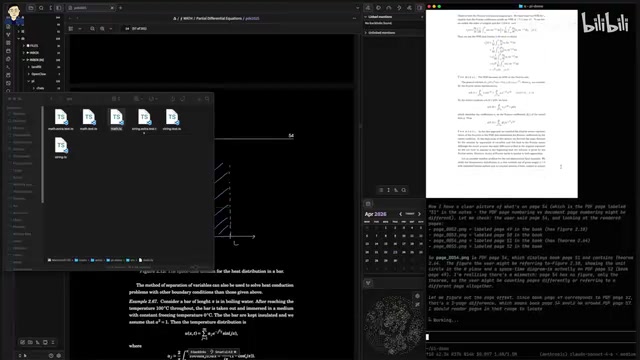Navigate forward using the right arrow in Obsidian
Viewport: 640px width, 360px height.
78,18
